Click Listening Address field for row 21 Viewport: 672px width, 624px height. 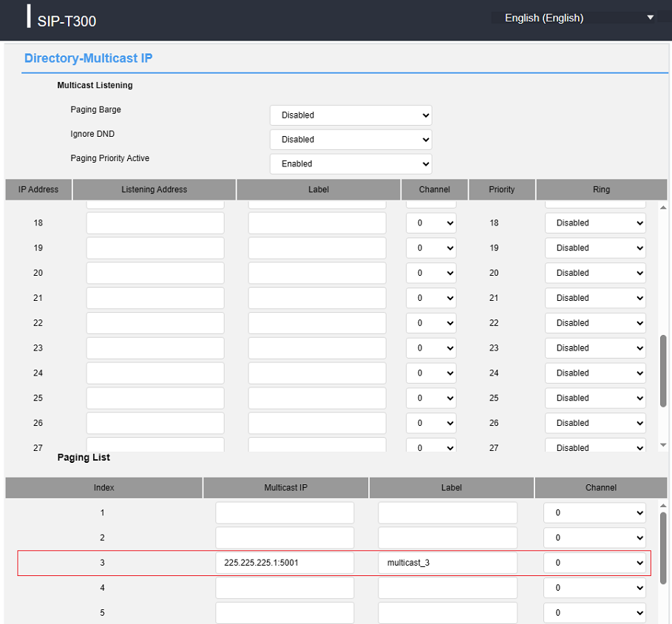point(155,298)
